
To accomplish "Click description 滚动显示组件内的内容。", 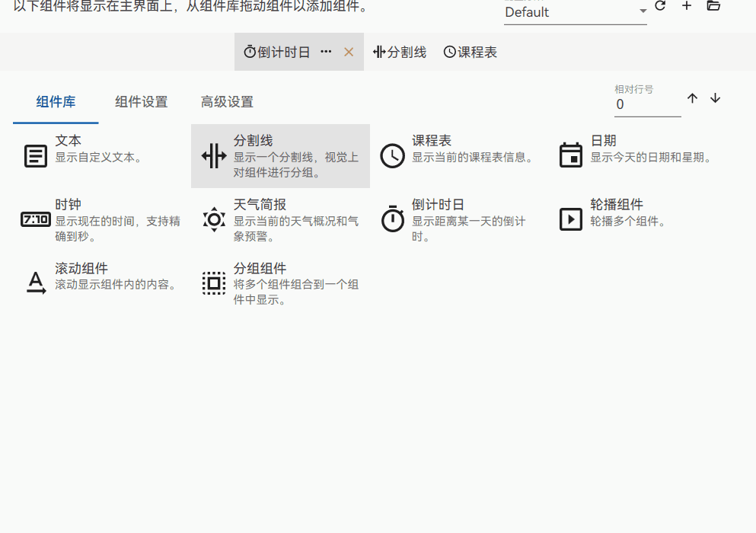I will pos(116,285).
